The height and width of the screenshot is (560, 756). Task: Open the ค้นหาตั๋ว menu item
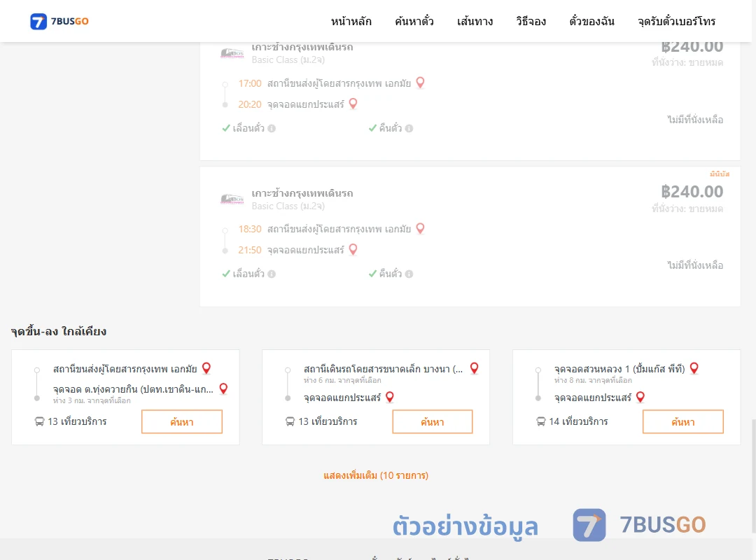pos(414,21)
